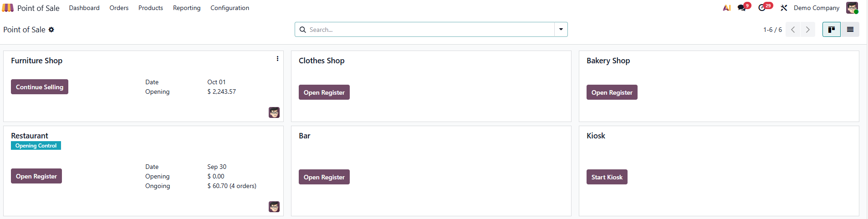Open the Furniture Shop card three-dot menu
868x219 pixels.
point(277,59)
